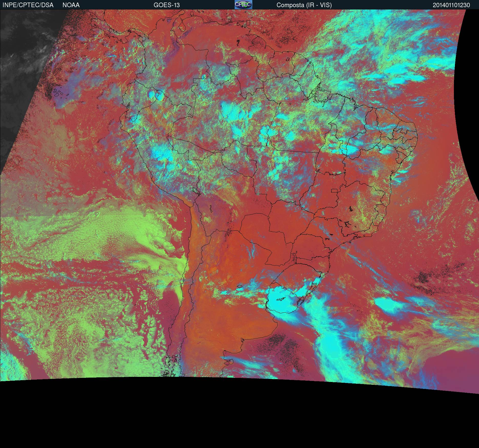
Task: Click the GOES-13 satellite label
Action: [166, 5]
